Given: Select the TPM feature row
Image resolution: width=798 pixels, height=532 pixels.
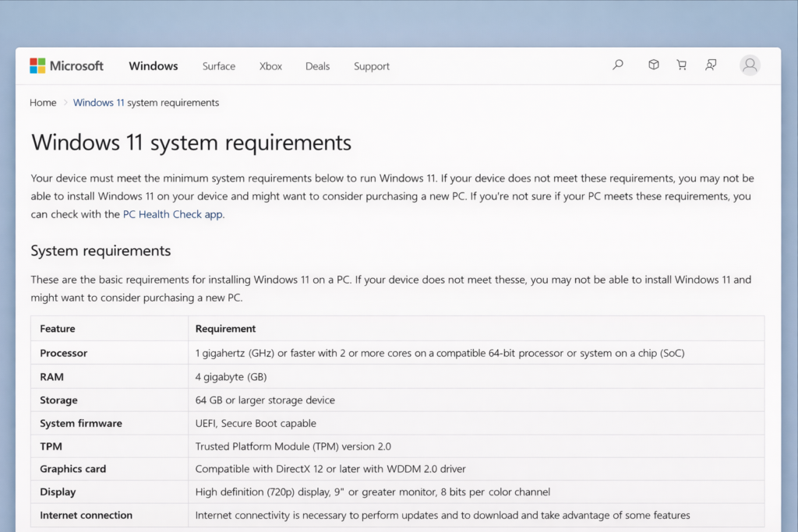Looking at the screenshot, I should pyautogui.click(x=51, y=446).
